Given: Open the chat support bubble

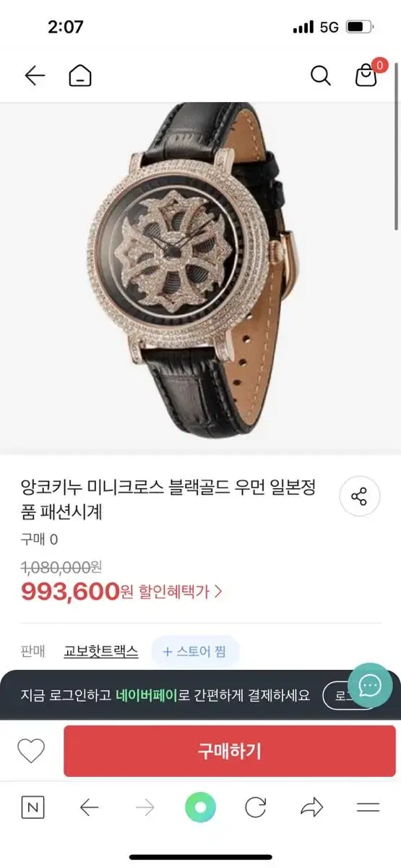Looking at the screenshot, I should [370, 685].
